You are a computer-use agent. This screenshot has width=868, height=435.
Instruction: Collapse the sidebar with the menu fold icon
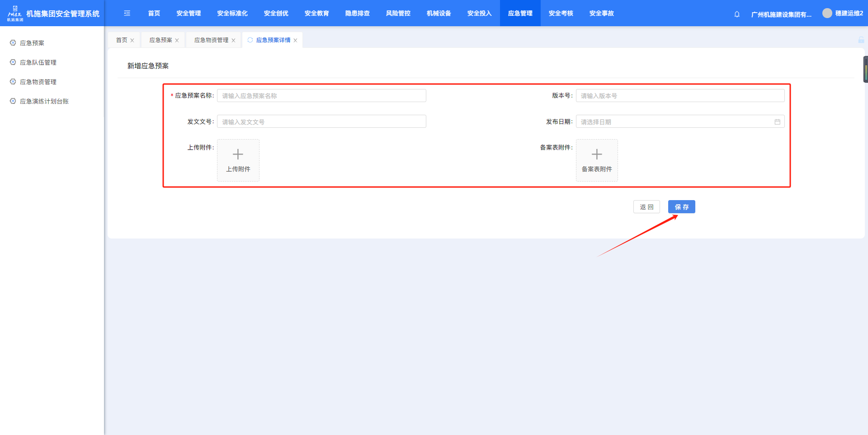click(x=127, y=14)
